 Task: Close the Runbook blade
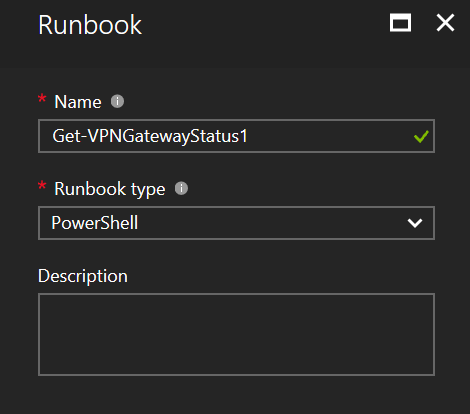pyautogui.click(x=445, y=23)
